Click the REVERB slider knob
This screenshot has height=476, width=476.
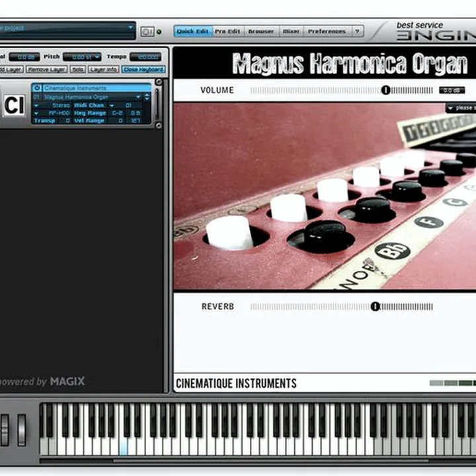pyautogui.click(x=376, y=306)
